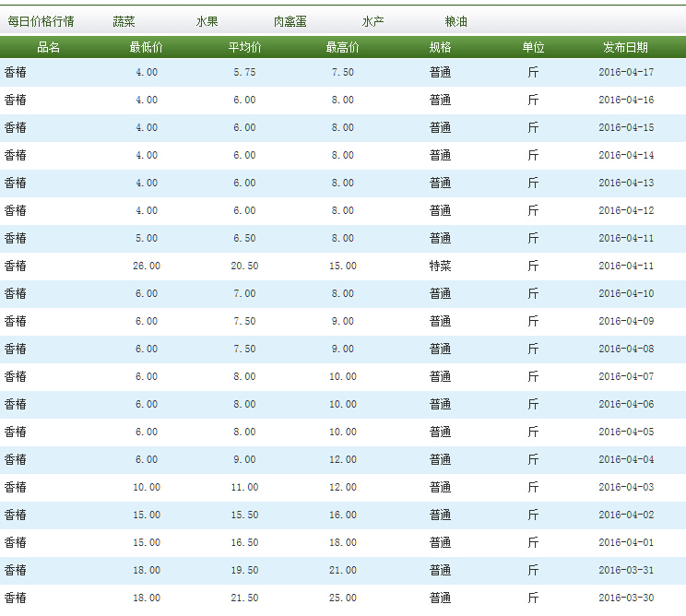
Task: Click the 15.00 highest price for 特菜
Action: tap(343, 266)
